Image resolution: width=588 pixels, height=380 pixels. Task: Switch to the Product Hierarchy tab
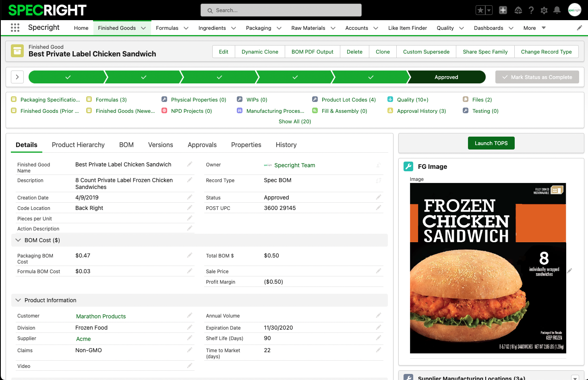[78, 145]
